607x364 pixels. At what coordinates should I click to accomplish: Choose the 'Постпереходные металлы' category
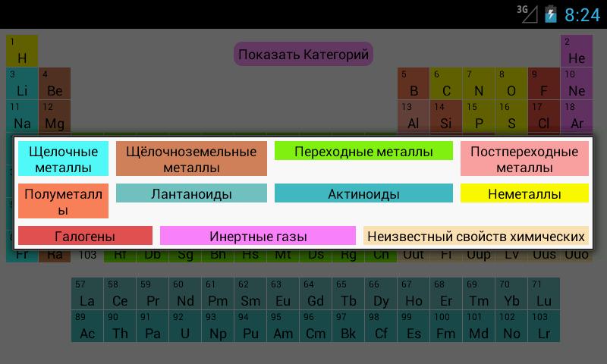point(524,158)
